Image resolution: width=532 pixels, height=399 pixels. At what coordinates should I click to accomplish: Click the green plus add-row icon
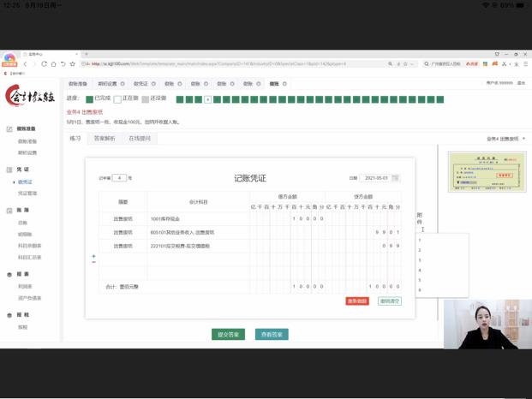point(93,256)
